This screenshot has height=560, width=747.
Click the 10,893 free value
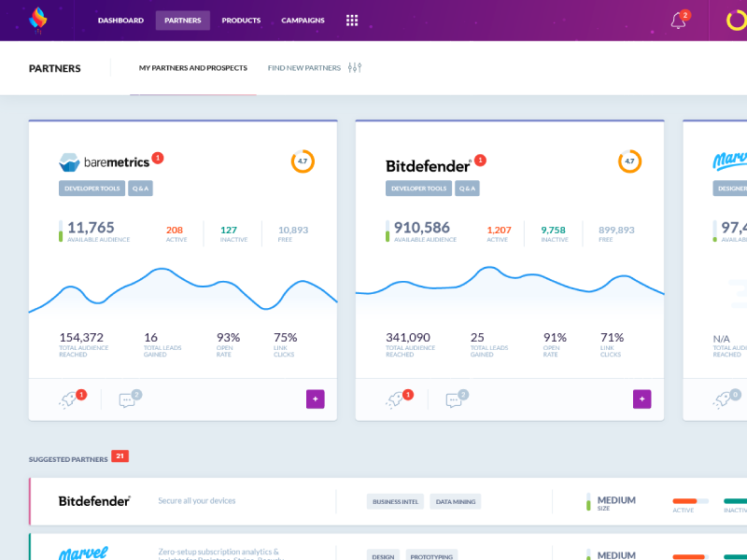(293, 230)
